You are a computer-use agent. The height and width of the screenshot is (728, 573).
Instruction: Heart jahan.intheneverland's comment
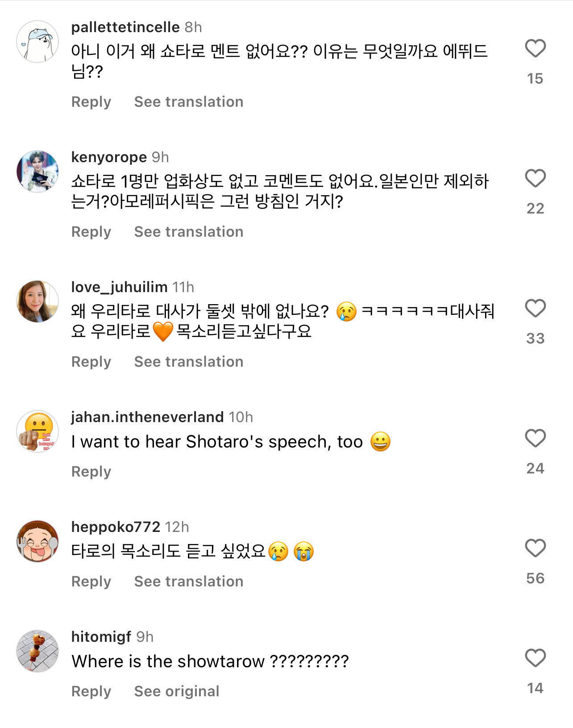535,439
